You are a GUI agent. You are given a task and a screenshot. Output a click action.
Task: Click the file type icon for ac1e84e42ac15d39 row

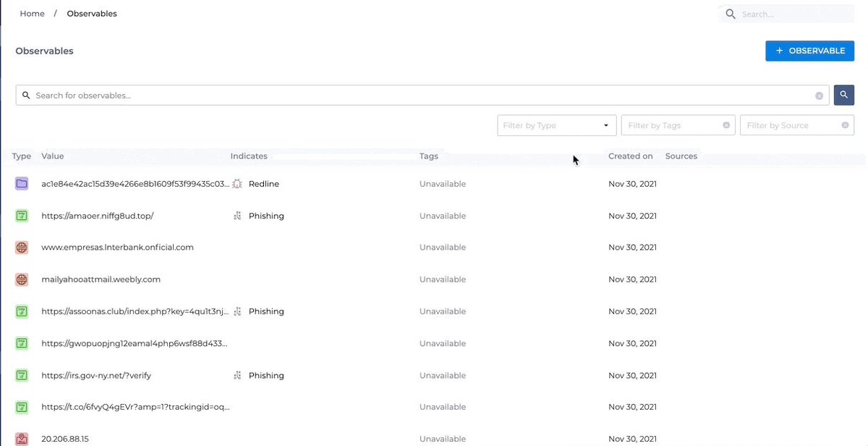pyautogui.click(x=22, y=184)
